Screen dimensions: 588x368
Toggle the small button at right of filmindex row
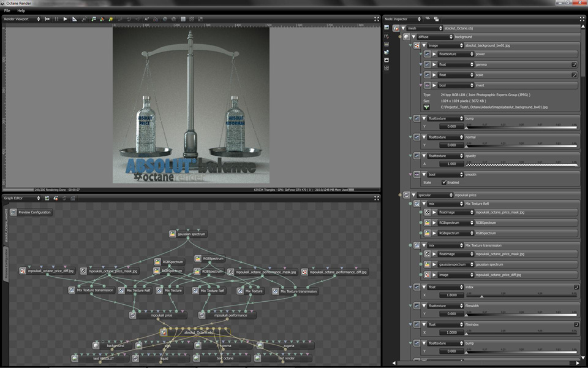click(576, 324)
